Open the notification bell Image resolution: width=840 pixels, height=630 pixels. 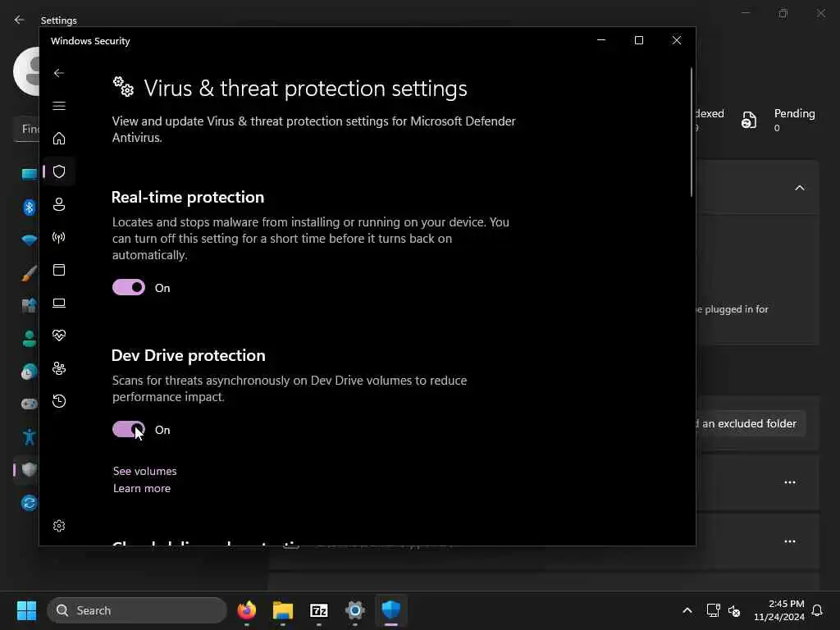pyautogui.click(x=817, y=610)
